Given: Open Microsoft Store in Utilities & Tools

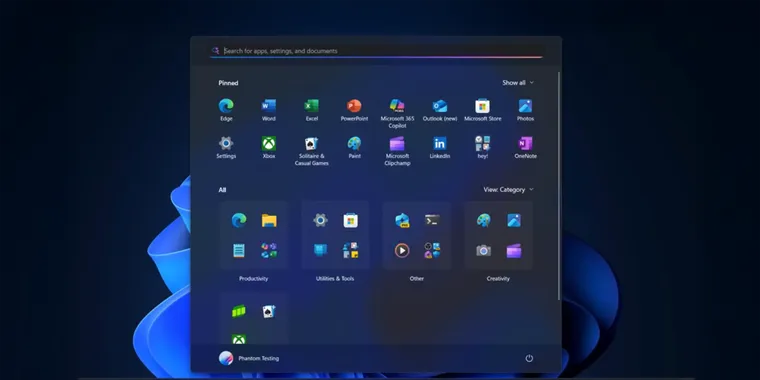Looking at the screenshot, I should pos(350,221).
